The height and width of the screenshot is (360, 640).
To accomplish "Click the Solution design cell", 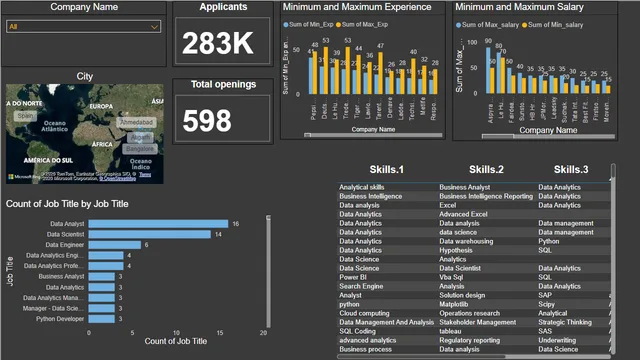I will tap(462, 295).
